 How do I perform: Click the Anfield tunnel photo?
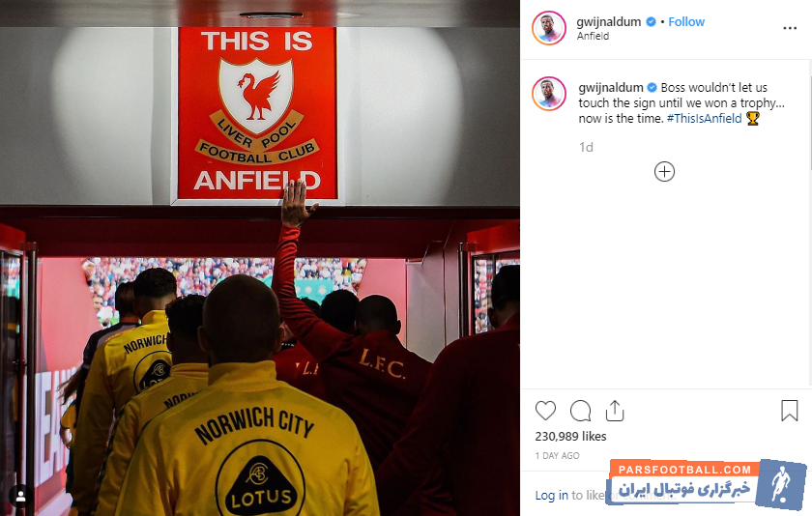[260, 258]
